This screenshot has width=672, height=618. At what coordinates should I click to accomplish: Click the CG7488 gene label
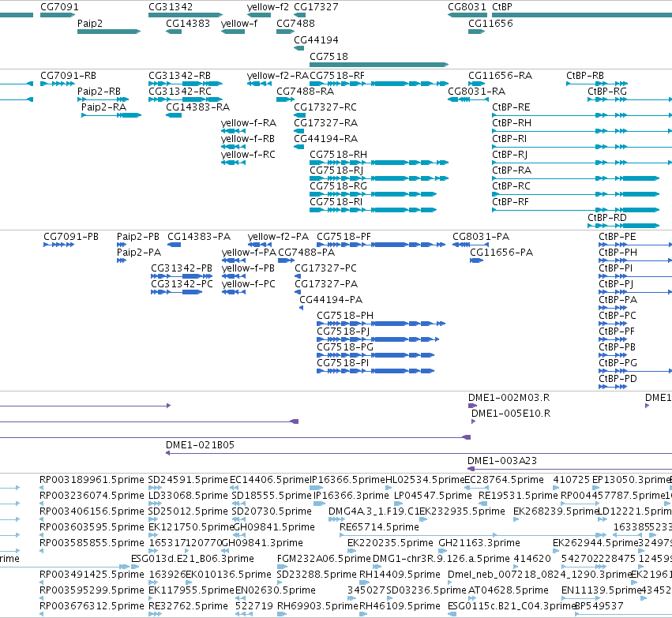coord(295,24)
